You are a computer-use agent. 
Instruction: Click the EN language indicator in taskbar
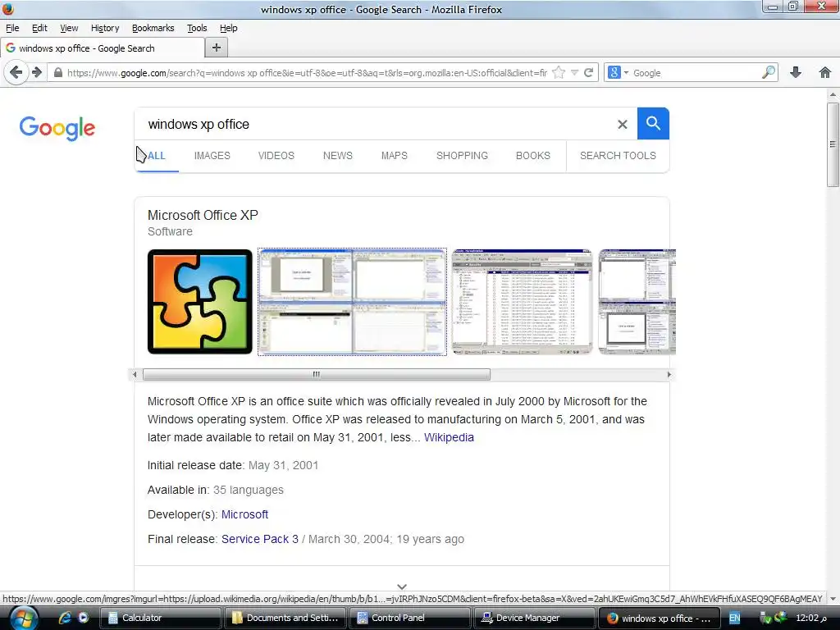click(x=734, y=618)
